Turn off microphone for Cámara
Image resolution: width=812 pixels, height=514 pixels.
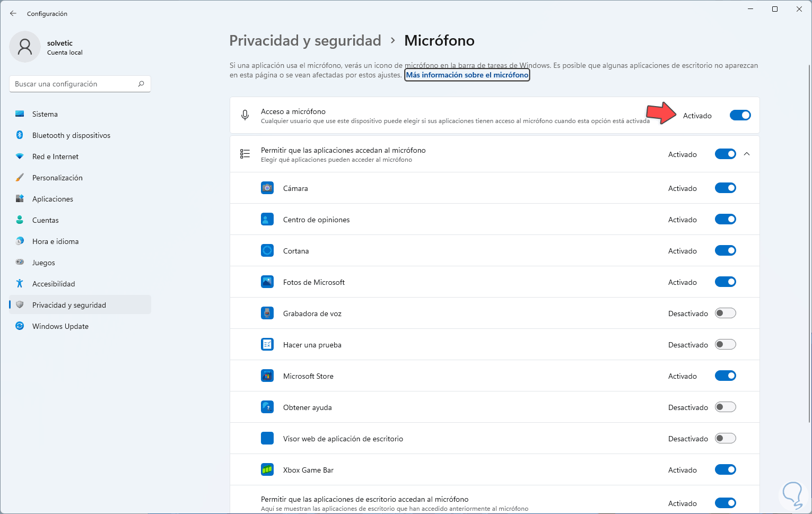tap(726, 188)
